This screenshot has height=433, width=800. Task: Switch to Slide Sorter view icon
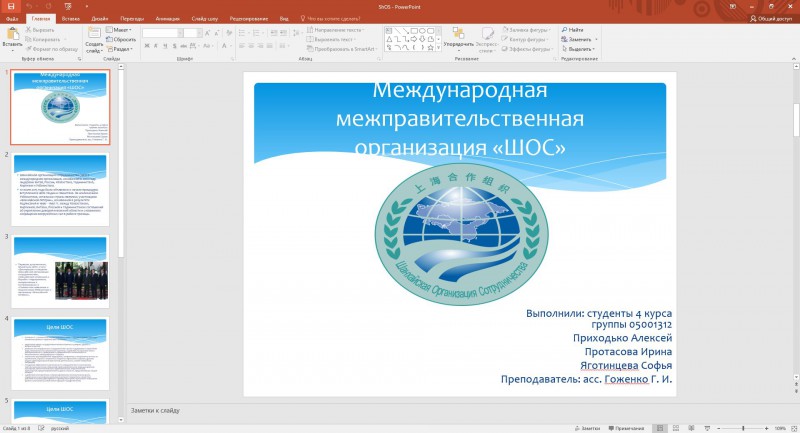[x=676, y=428]
